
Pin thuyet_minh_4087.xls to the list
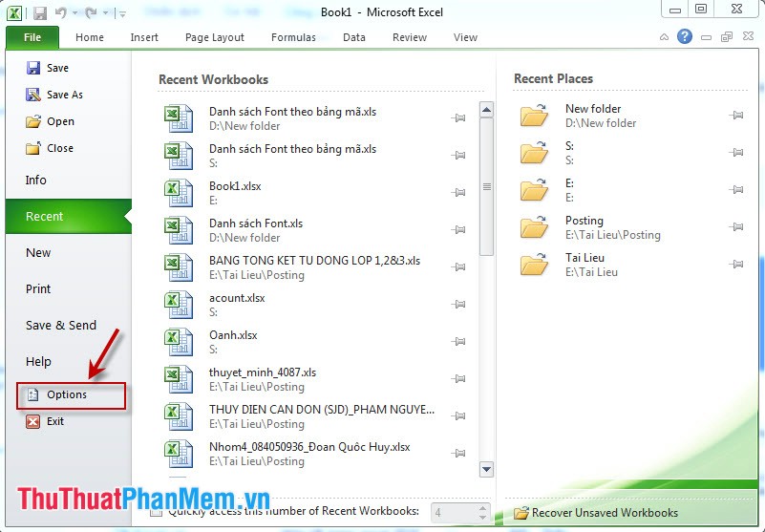458,379
